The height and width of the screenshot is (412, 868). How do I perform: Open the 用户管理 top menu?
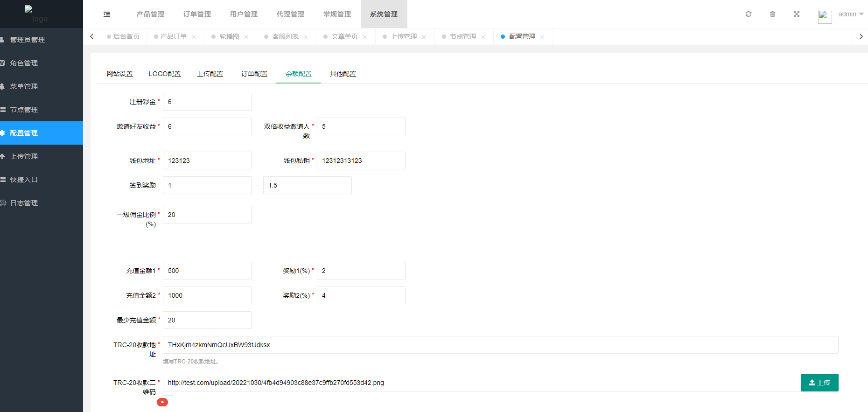click(x=244, y=14)
